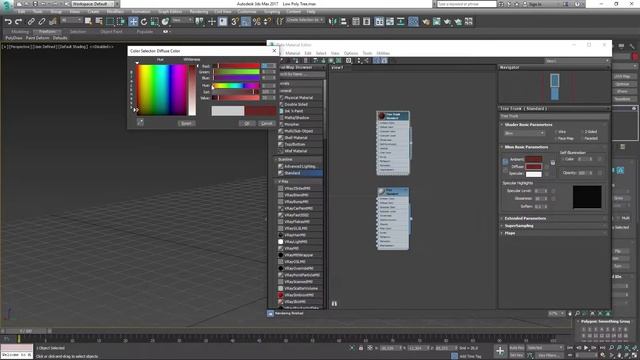
Task: Click the Red channel slider in Color Selector
Action: point(236,66)
